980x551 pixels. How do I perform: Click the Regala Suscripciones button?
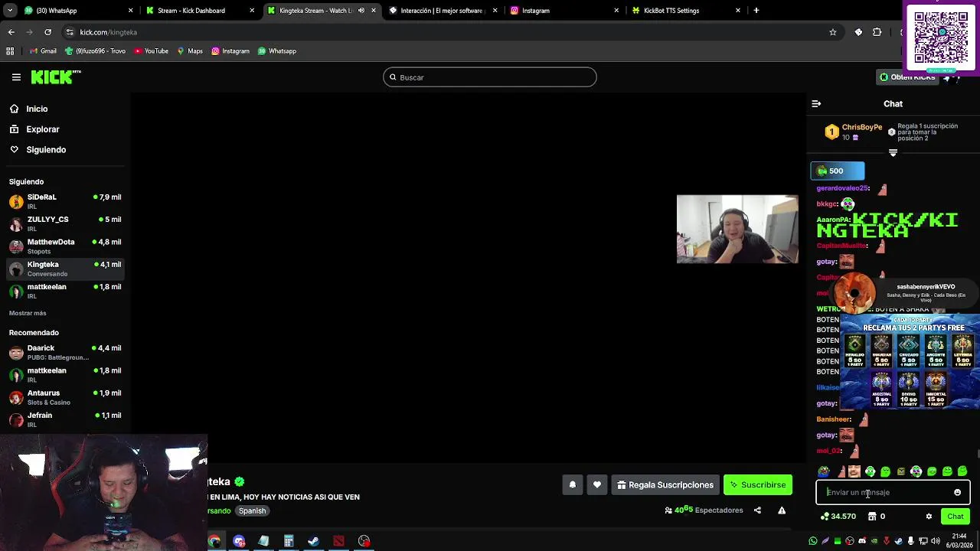pos(665,484)
